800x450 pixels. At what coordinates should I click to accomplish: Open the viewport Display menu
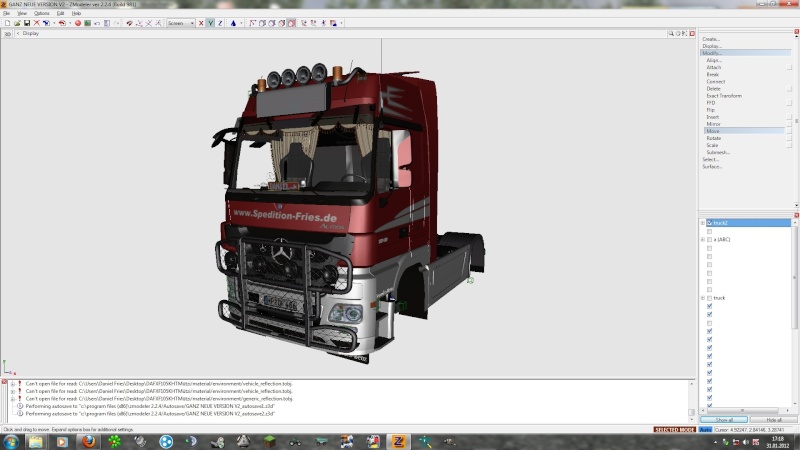tap(31, 34)
